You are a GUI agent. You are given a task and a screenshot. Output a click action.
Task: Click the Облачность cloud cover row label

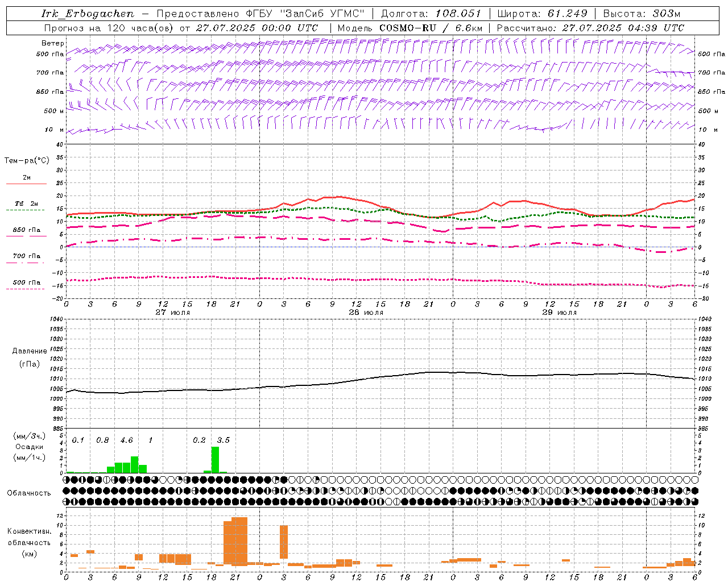pos(29,493)
